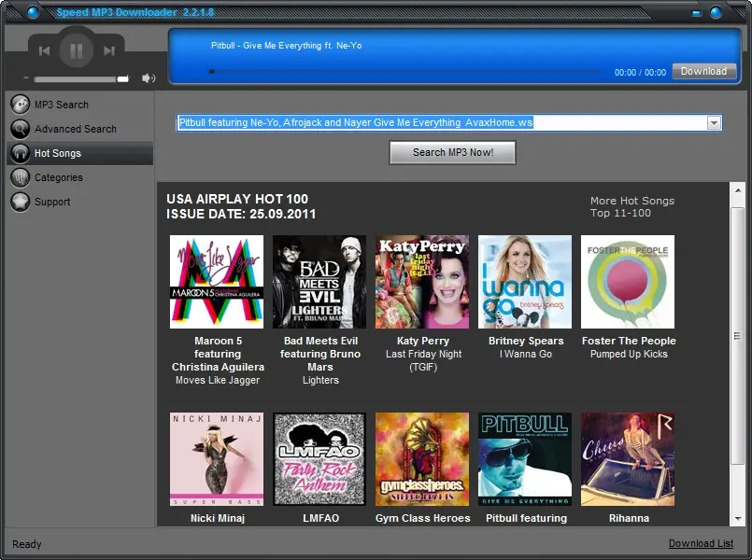Open the Categories section
The image size is (752, 560).
80,177
